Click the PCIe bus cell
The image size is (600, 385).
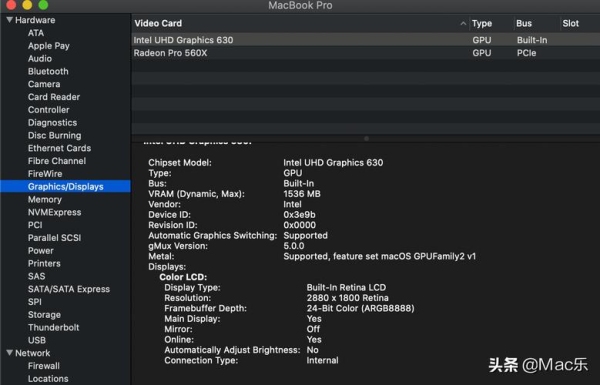coord(527,53)
